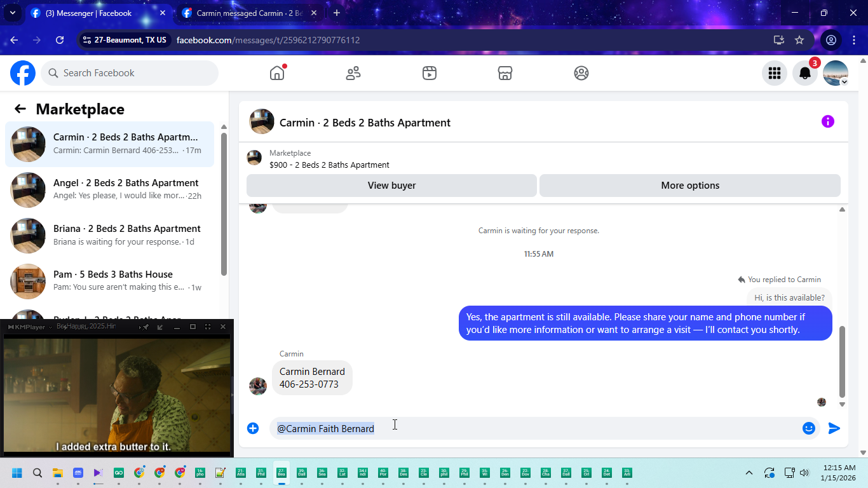Open Carmin 2 Beds 2 Baths conversation
868x488 pixels.
109,144
